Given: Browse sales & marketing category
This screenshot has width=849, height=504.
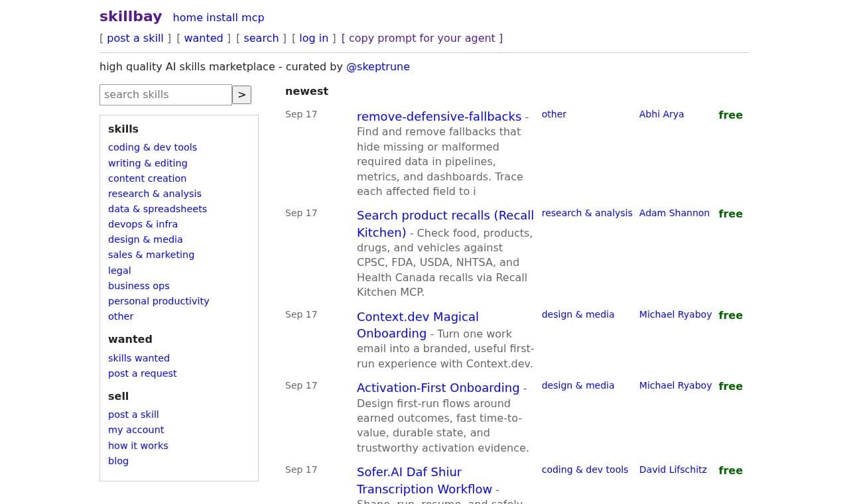Looking at the screenshot, I should (151, 255).
